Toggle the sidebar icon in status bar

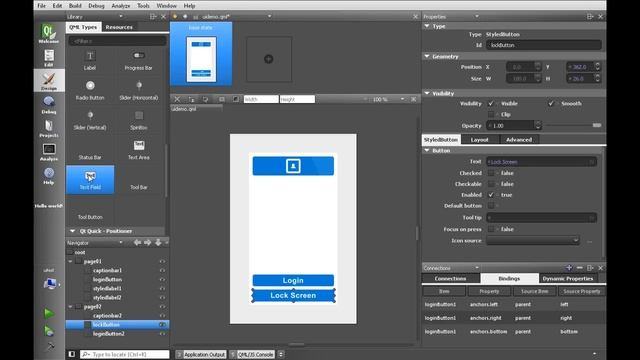72,354
